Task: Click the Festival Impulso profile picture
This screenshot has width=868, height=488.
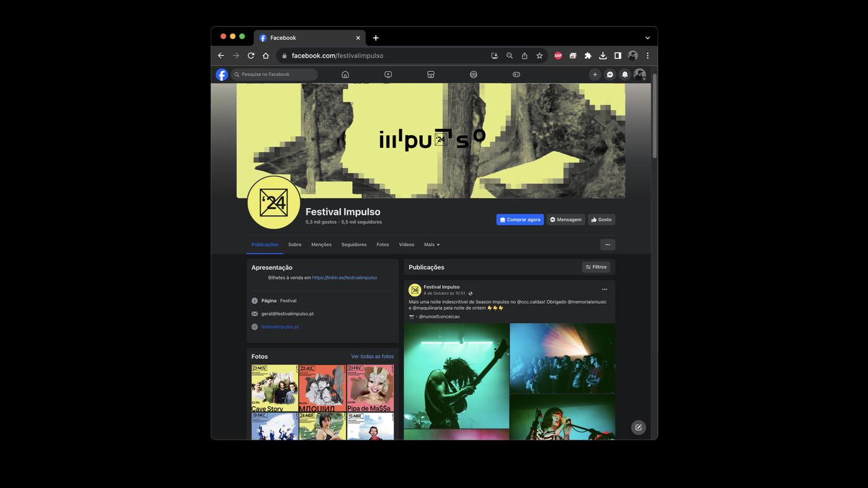Action: click(273, 202)
